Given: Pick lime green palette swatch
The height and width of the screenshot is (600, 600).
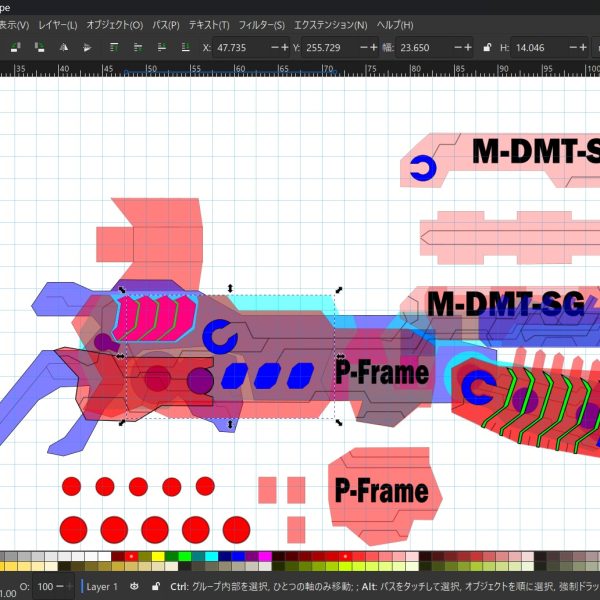Looking at the screenshot, I should pyautogui.click(x=184, y=556).
